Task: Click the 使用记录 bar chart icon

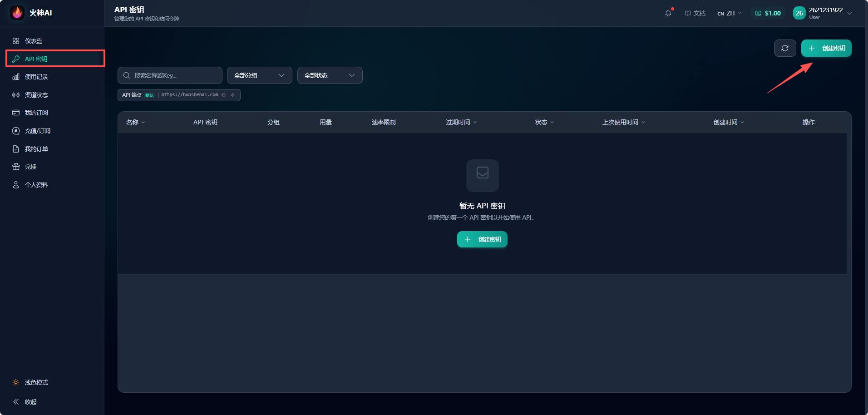Action: tap(16, 77)
